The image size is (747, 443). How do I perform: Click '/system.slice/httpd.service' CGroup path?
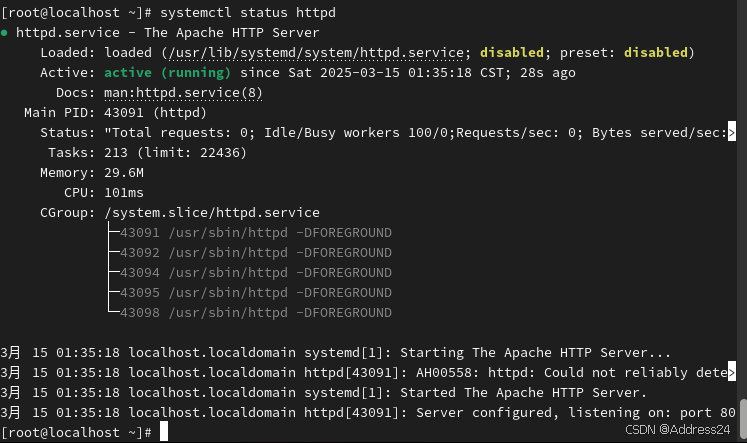212,212
